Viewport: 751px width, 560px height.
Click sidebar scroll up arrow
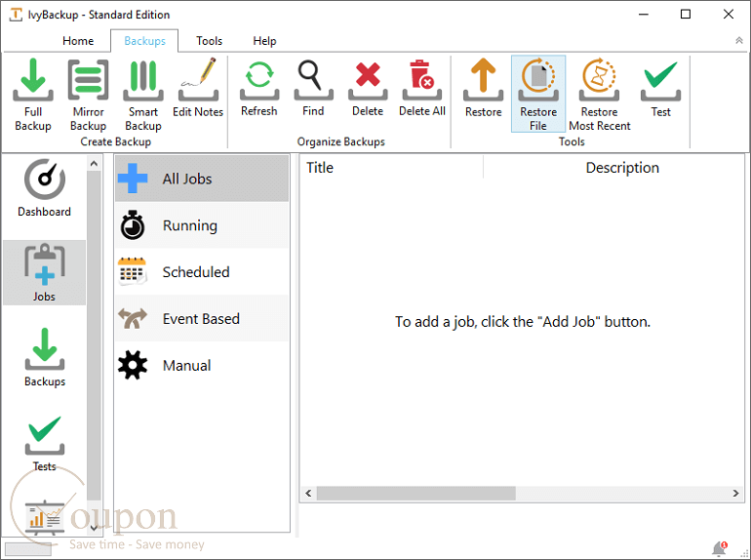(x=94, y=164)
